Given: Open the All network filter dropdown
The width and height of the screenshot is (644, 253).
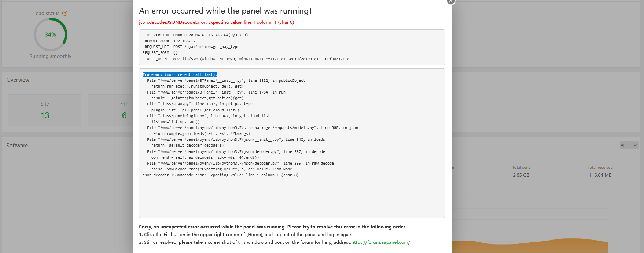Looking at the screenshot, I should click(x=629, y=145).
